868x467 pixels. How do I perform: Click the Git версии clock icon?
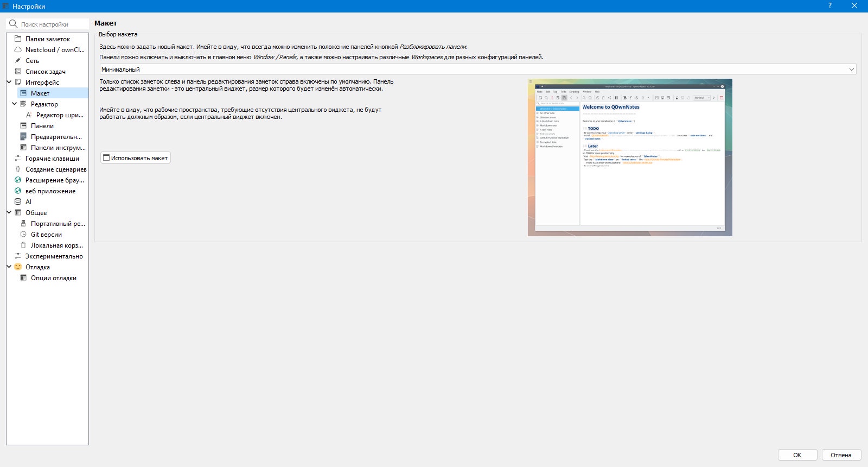23,235
